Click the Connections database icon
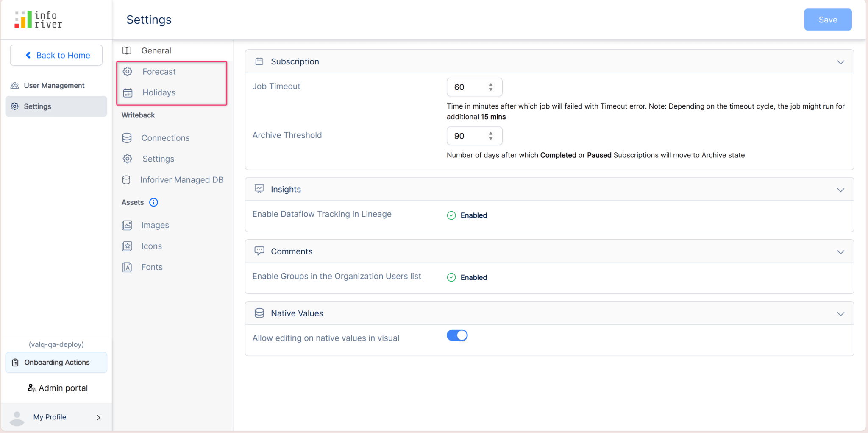The width and height of the screenshot is (868, 433). point(127,137)
